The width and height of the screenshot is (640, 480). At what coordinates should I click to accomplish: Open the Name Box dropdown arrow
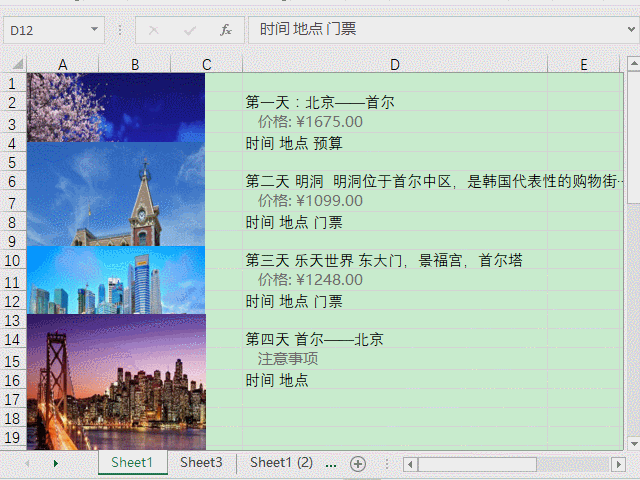(94, 29)
